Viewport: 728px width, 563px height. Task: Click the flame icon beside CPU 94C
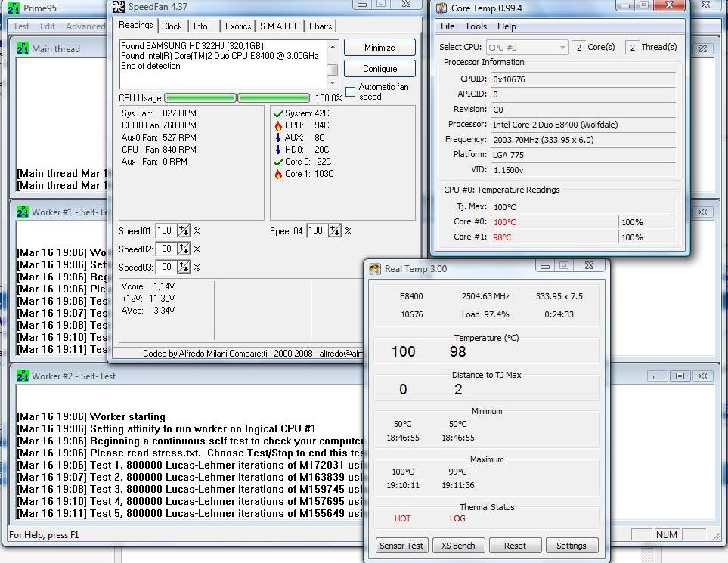[x=278, y=125]
